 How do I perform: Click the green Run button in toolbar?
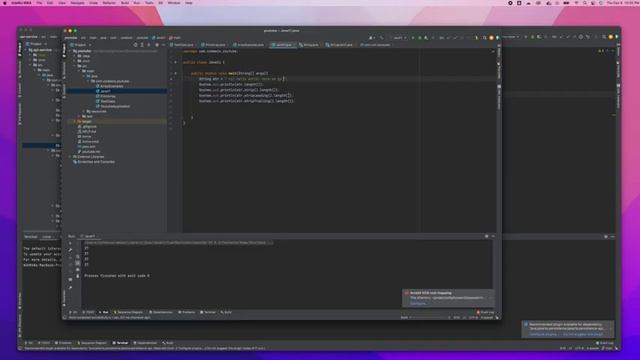click(413, 38)
